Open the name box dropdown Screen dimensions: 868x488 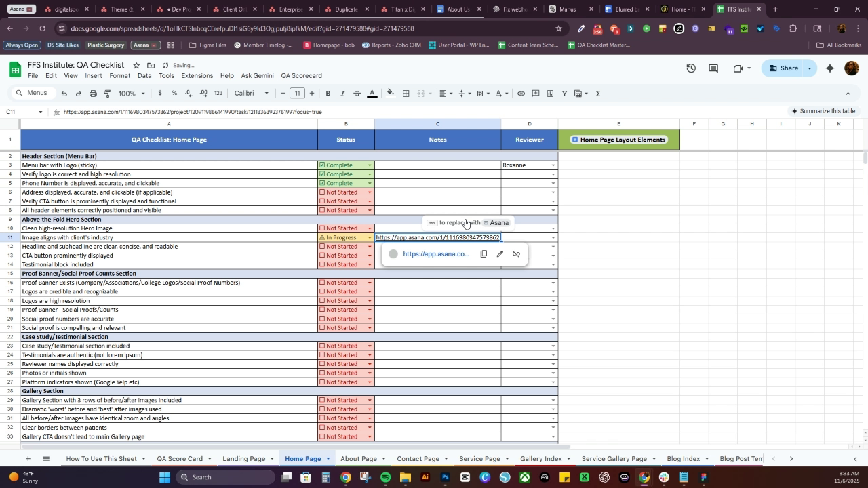(41, 112)
